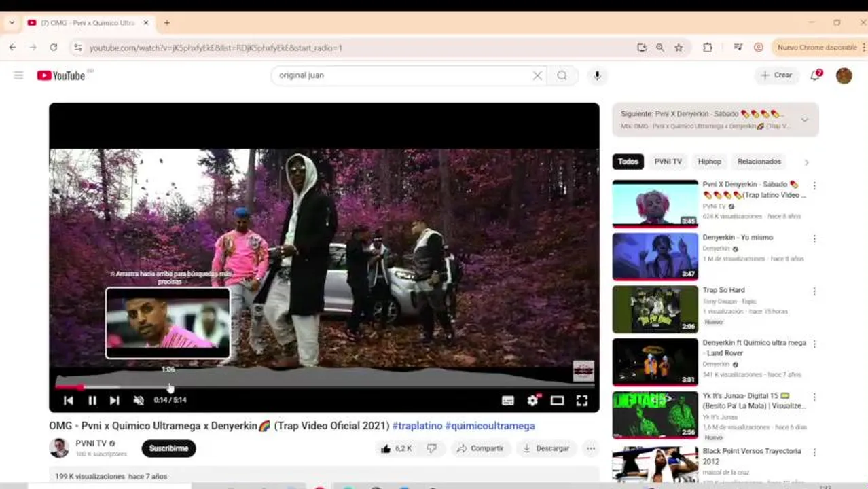Viewport: 868px width, 489px height.
Task: Clear the search box text
Action: pos(537,75)
